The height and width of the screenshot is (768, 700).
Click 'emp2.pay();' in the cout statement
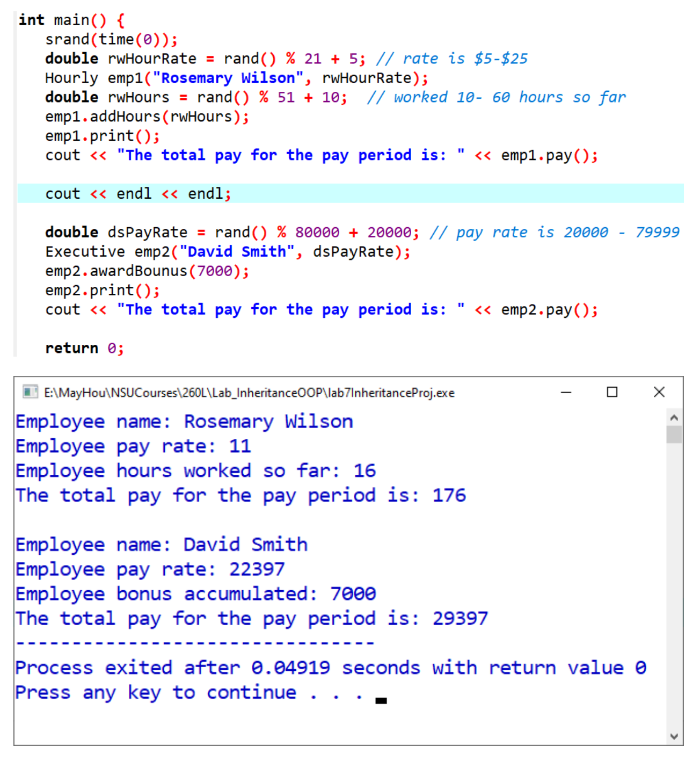point(550,310)
